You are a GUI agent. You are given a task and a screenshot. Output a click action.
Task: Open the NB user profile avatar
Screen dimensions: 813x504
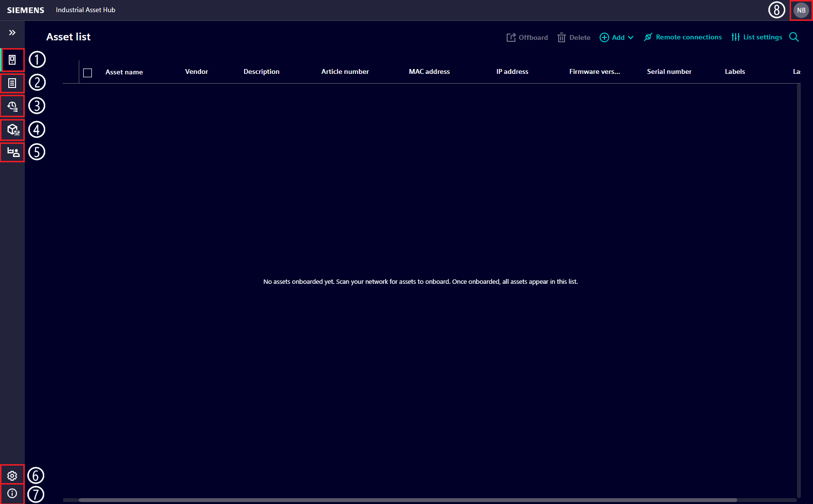[801, 10]
